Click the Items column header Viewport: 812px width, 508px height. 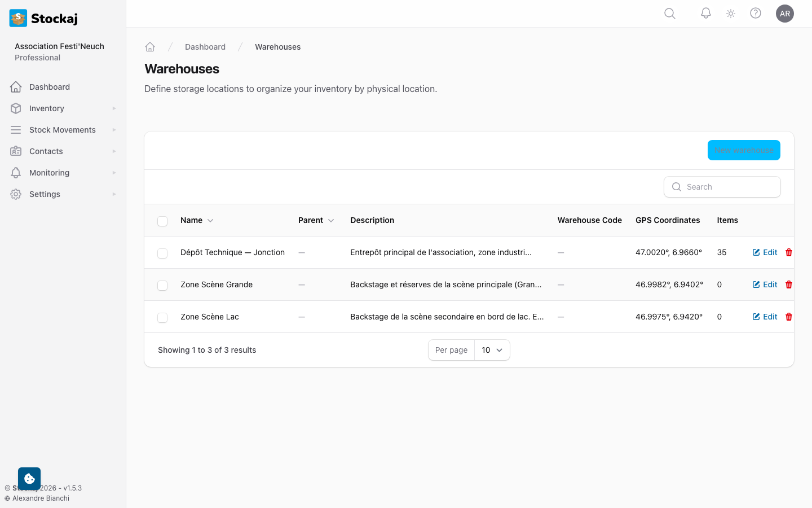727,220
